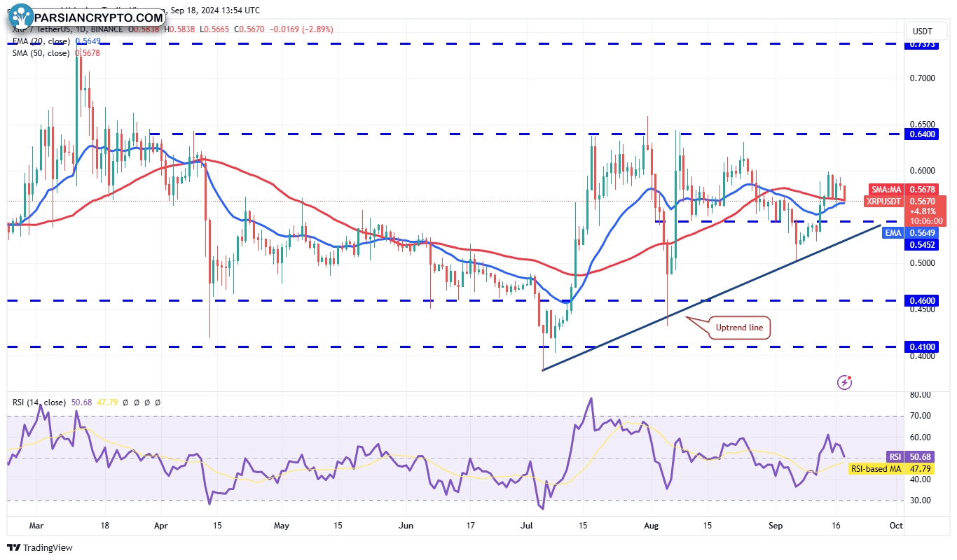957x560 pixels.
Task: Click the RSI 30.00 scale value
Action: click(921, 500)
